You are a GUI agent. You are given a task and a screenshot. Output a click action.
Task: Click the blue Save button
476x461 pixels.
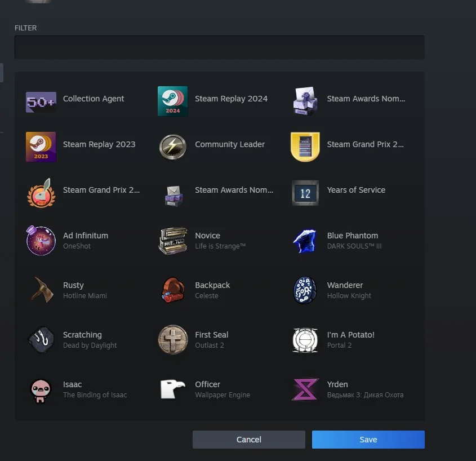point(368,440)
